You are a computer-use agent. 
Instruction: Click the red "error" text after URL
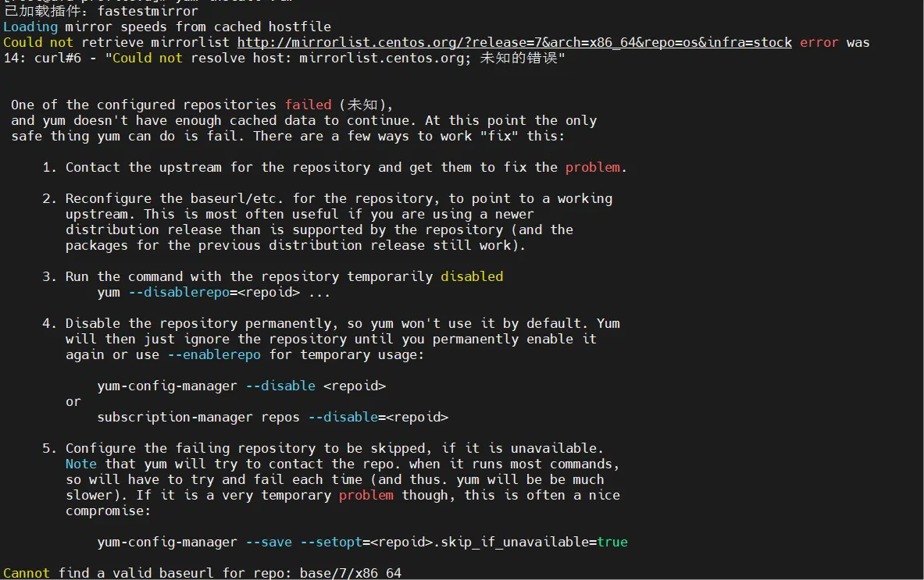pos(819,42)
